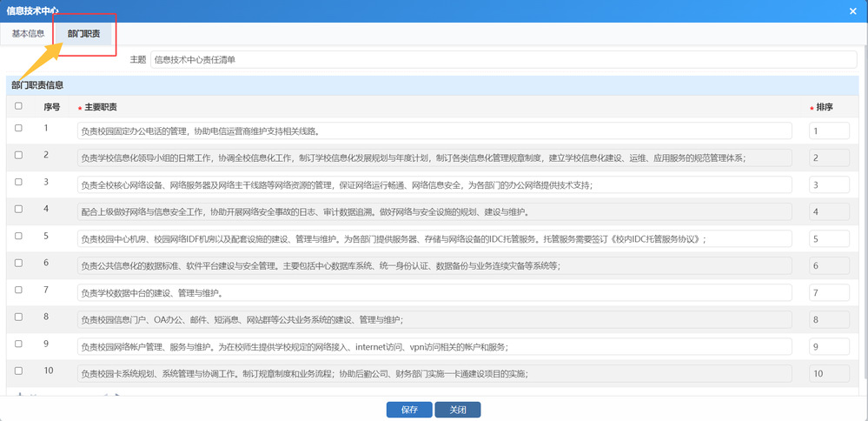Edit duty text about 校园信息门户
The image size is (868, 421).
[x=434, y=319]
